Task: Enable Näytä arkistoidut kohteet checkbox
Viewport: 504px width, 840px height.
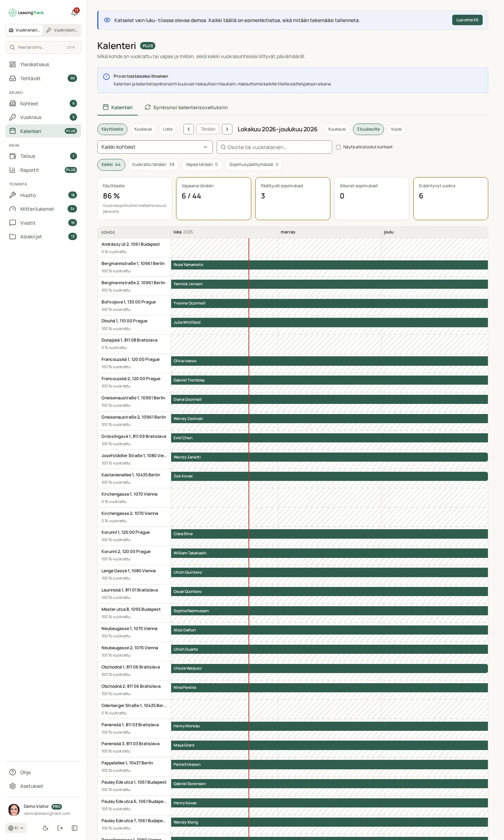Action: pos(338,147)
